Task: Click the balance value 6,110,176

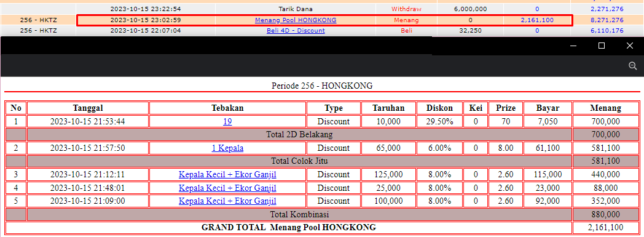Action: coord(607,30)
